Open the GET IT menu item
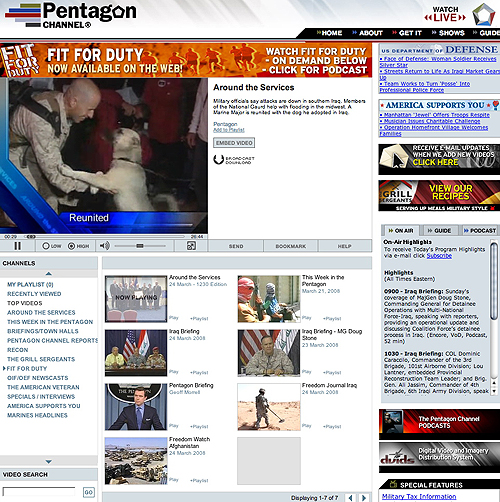500x502 pixels. coord(407,33)
